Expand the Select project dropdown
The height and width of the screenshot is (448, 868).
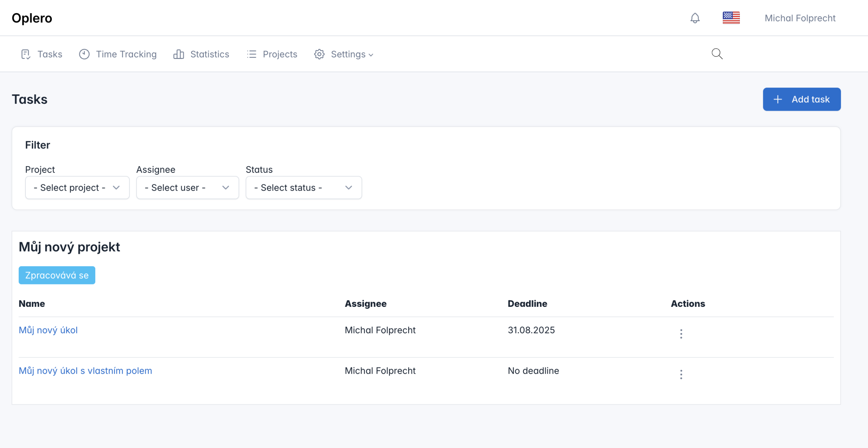pos(77,188)
